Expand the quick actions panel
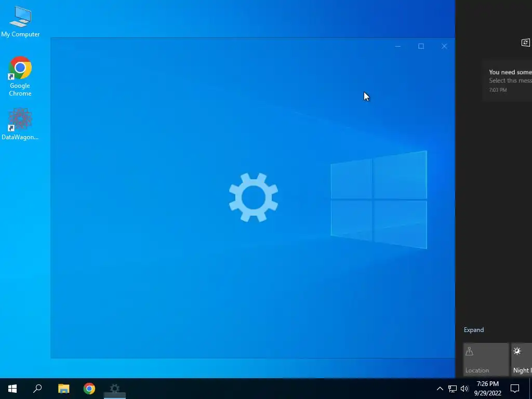 (x=474, y=330)
